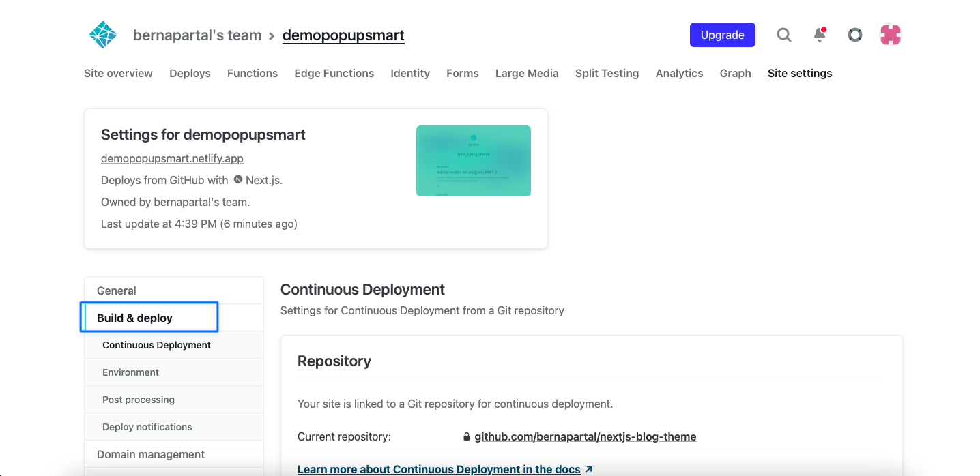Screen dimensions: 980x476
Task: Open the Split Testing tab
Action: [x=607, y=73]
